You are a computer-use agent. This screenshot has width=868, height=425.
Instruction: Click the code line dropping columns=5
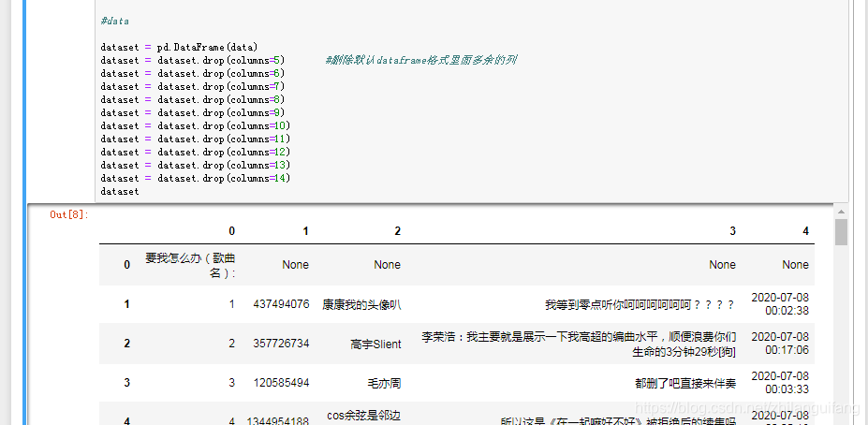click(193, 60)
